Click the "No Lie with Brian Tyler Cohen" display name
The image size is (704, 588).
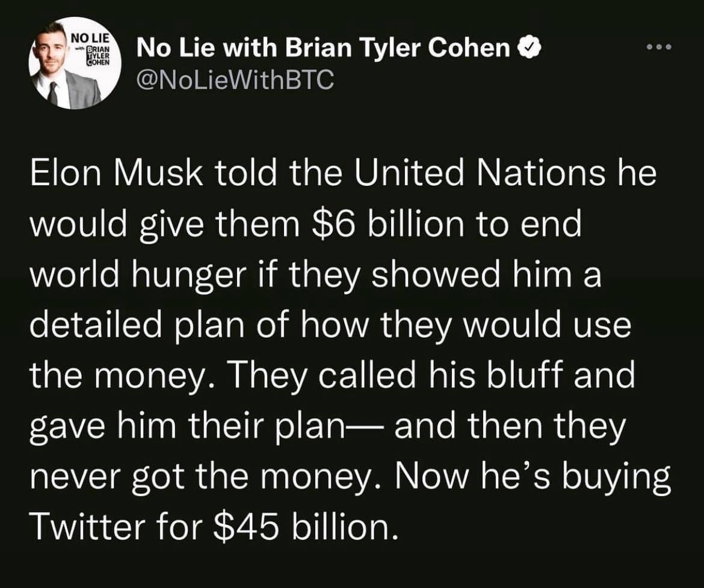[x=323, y=49]
